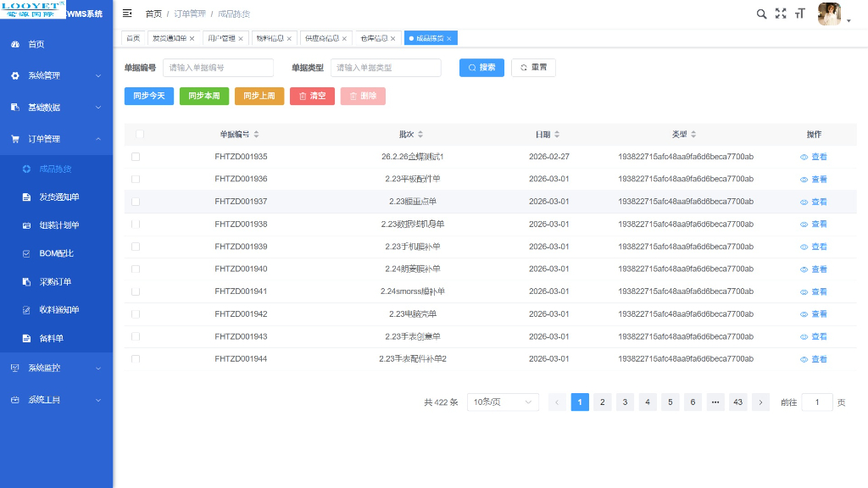Select the checkbox for FHTZD001935
Screen dimensions: 868x488
136,156
